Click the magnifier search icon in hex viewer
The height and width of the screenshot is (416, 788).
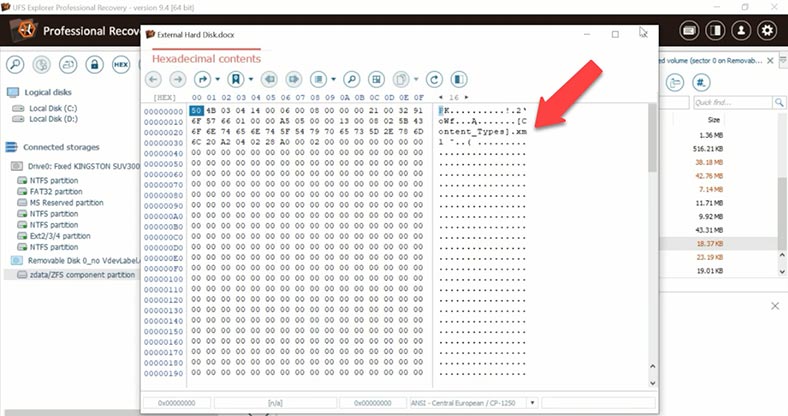tap(352, 79)
